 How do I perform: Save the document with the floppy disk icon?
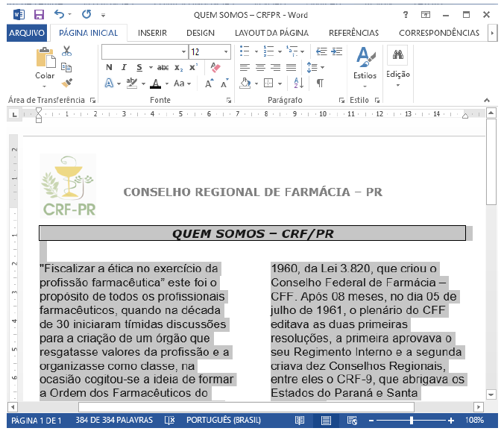click(39, 14)
